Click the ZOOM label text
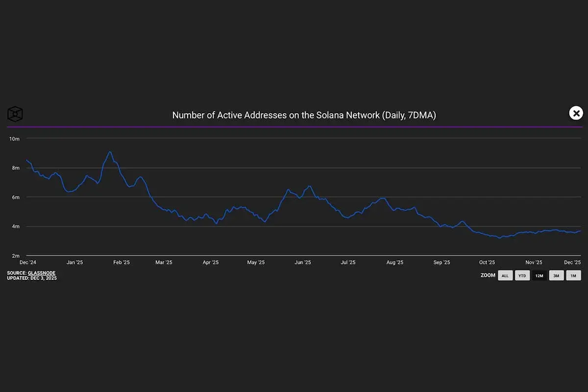Viewport: 588px width, 392px height. coord(488,275)
